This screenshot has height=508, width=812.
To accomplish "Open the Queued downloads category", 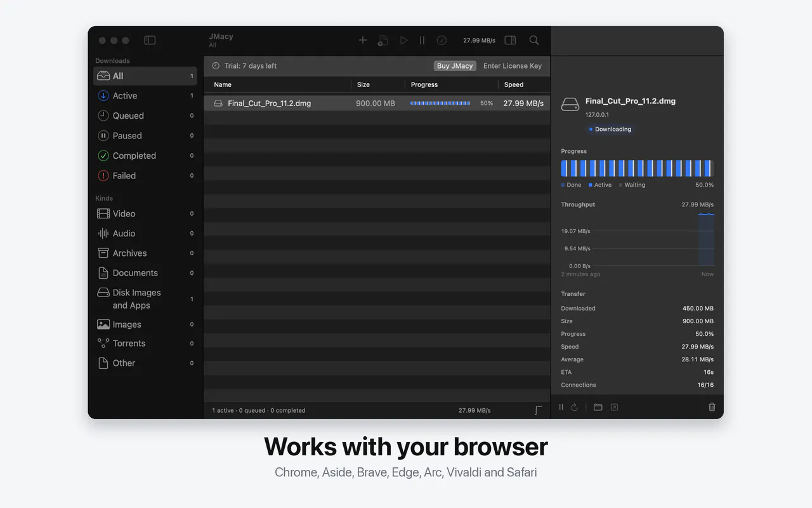I will click(145, 116).
